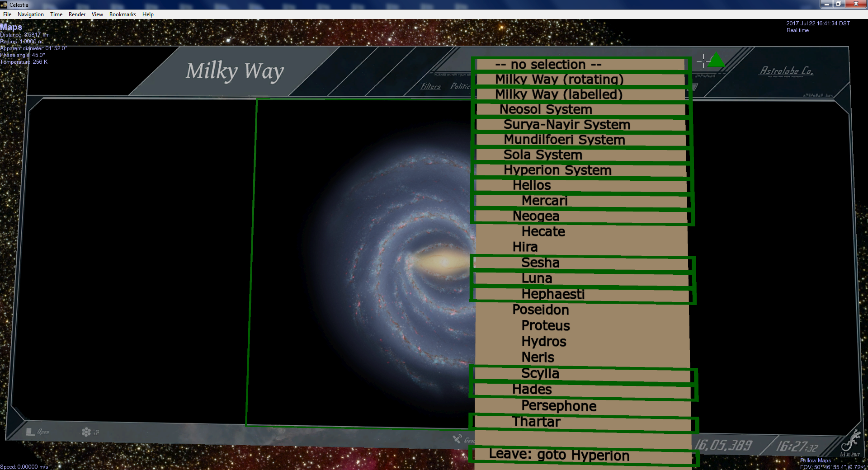Screen dimensions: 868x470
Task: Click the 16.05.389 date readout
Action: tap(723, 446)
